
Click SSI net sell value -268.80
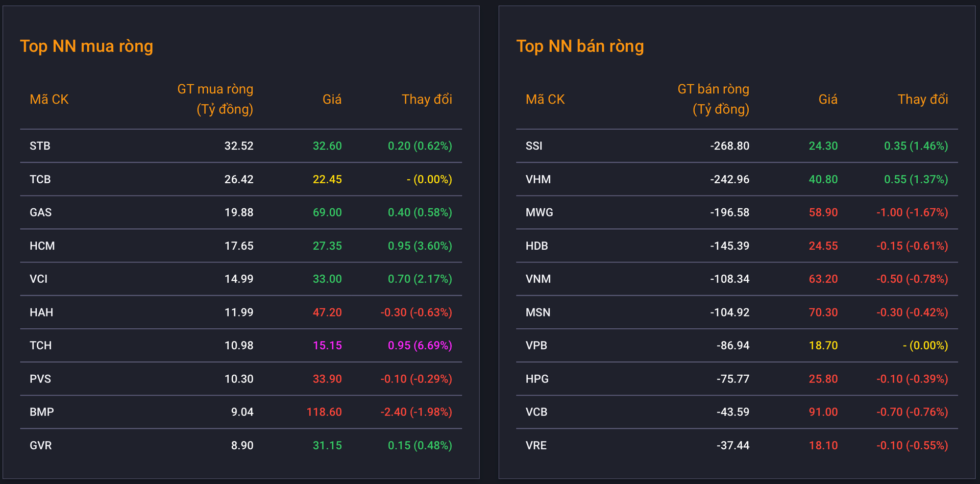(x=730, y=146)
